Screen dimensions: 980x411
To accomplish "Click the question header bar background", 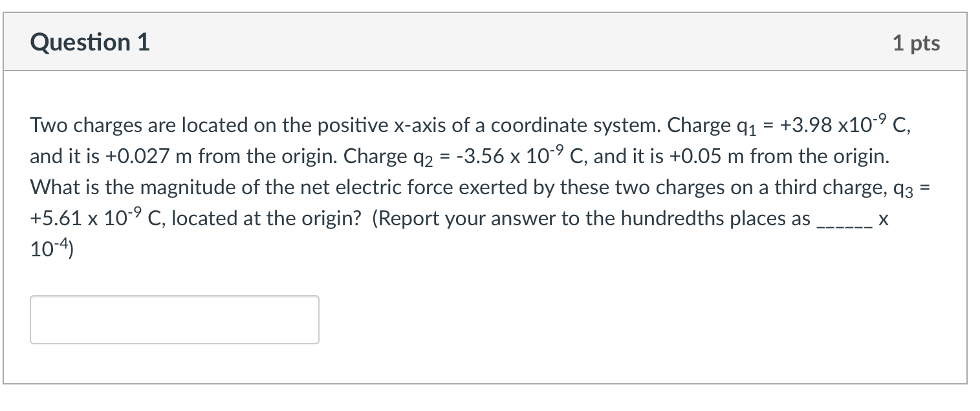I will [485, 41].
